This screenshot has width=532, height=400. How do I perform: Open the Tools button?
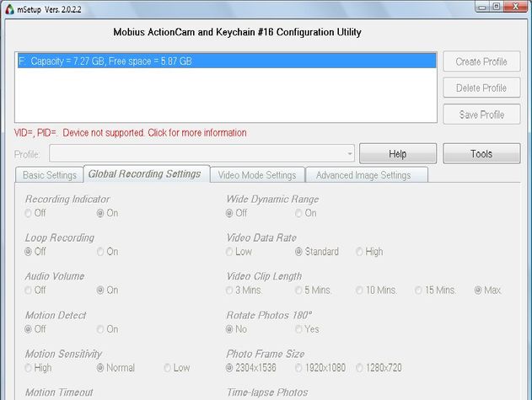(481, 154)
